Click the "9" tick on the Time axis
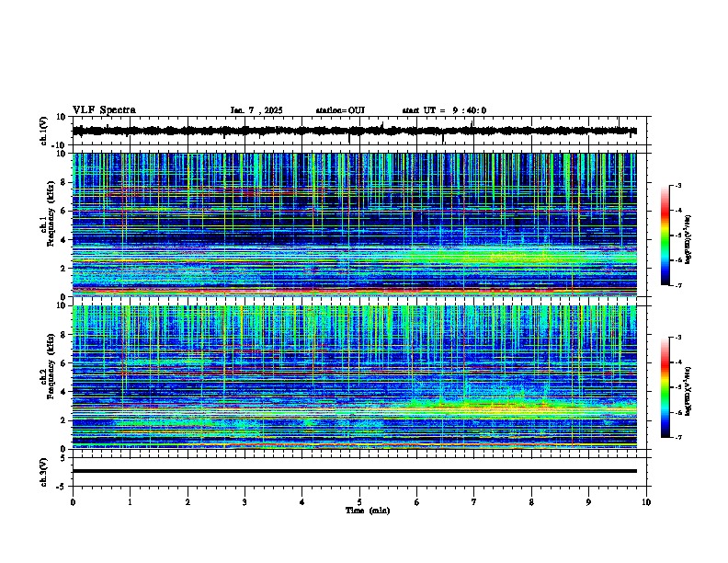The height and width of the screenshot is (563, 728). point(588,502)
